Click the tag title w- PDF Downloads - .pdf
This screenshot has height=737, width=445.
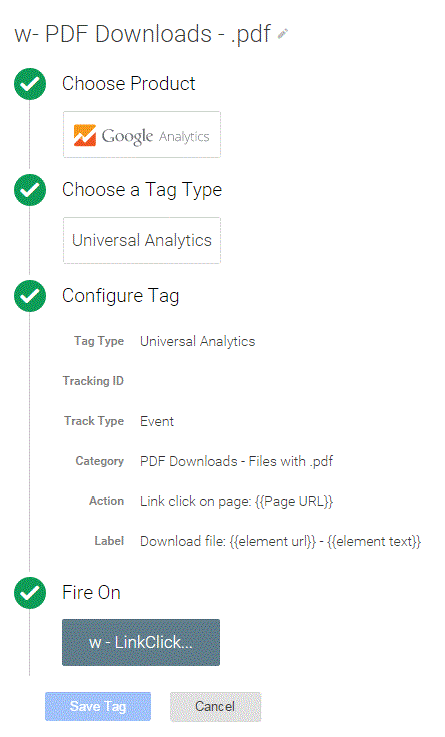point(143,34)
